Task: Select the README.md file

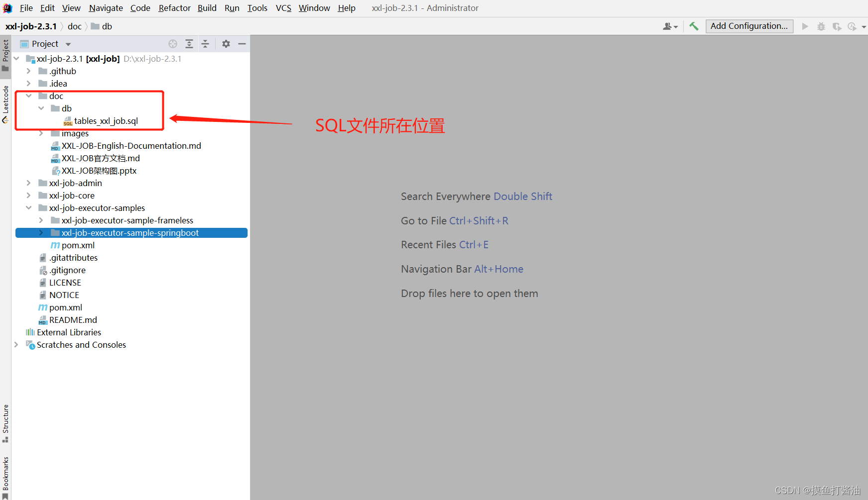Action: tap(73, 320)
